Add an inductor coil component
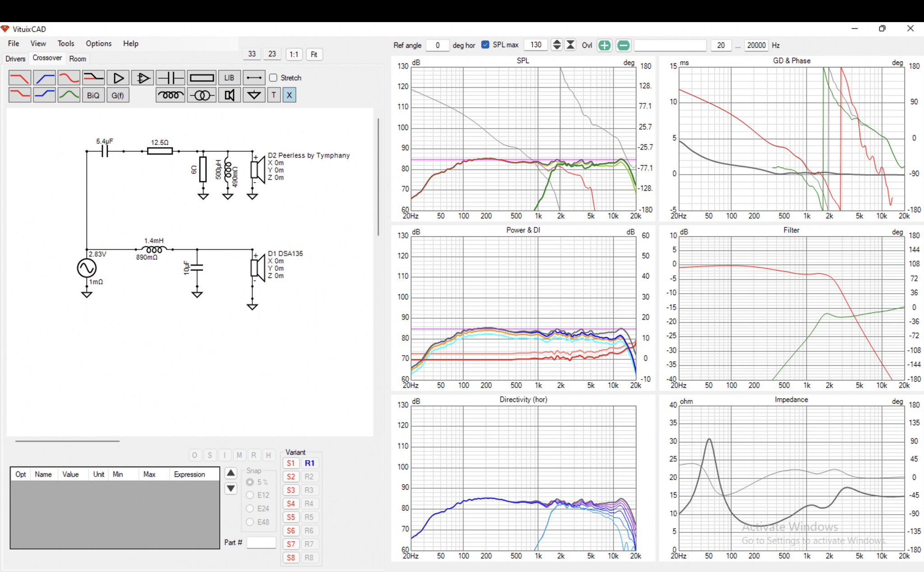The width and height of the screenshot is (924, 572). pos(170,95)
